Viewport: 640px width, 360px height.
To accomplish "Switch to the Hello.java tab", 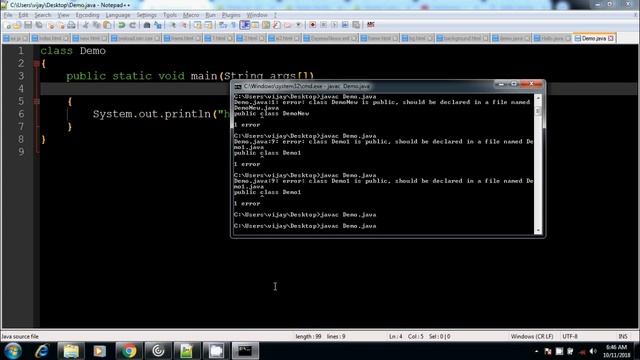I will point(553,38).
